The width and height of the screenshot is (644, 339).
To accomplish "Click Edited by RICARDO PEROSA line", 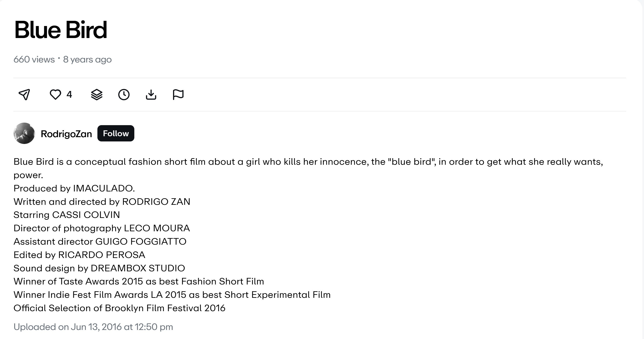I will point(79,255).
